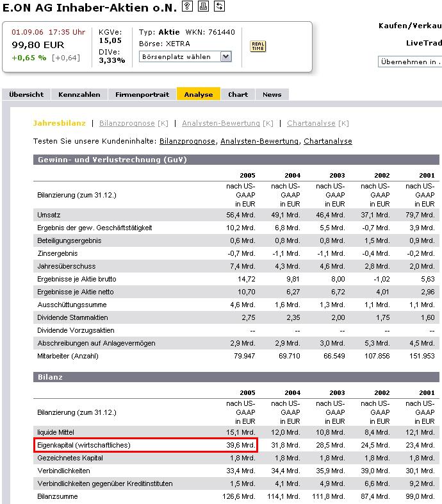
Task: Click the print page icon
Action: pyautogui.click(x=203, y=6)
